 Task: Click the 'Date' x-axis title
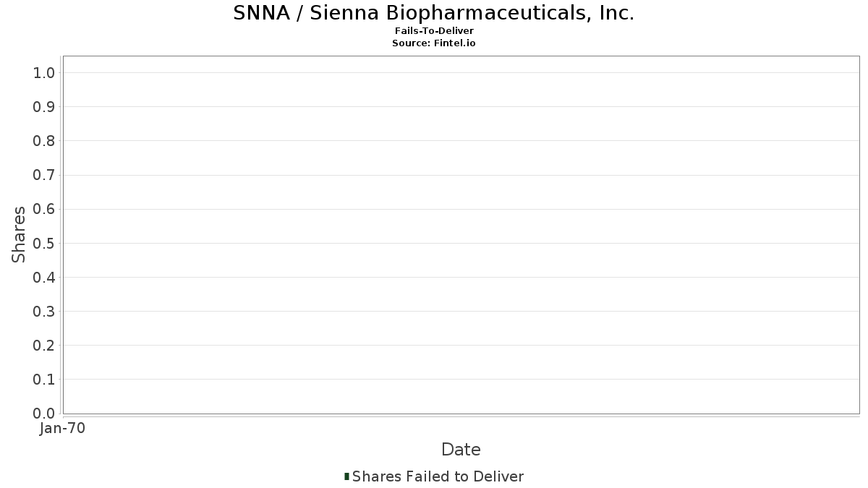461,450
